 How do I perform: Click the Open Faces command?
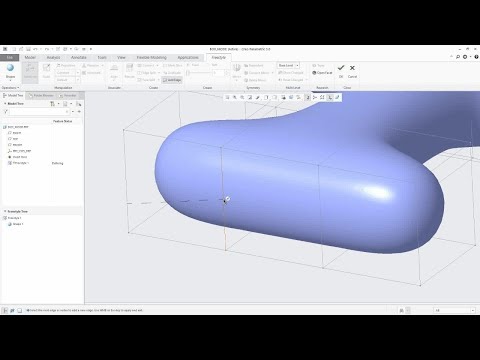point(322,73)
